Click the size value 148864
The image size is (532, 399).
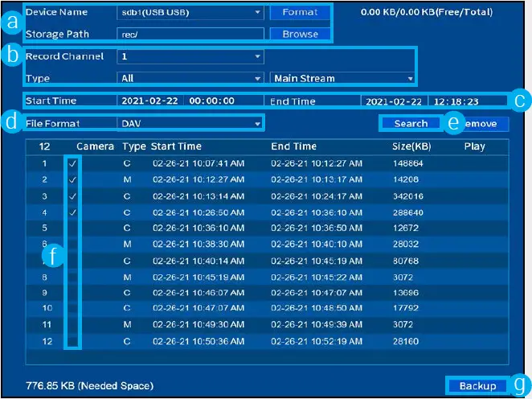pyautogui.click(x=408, y=163)
